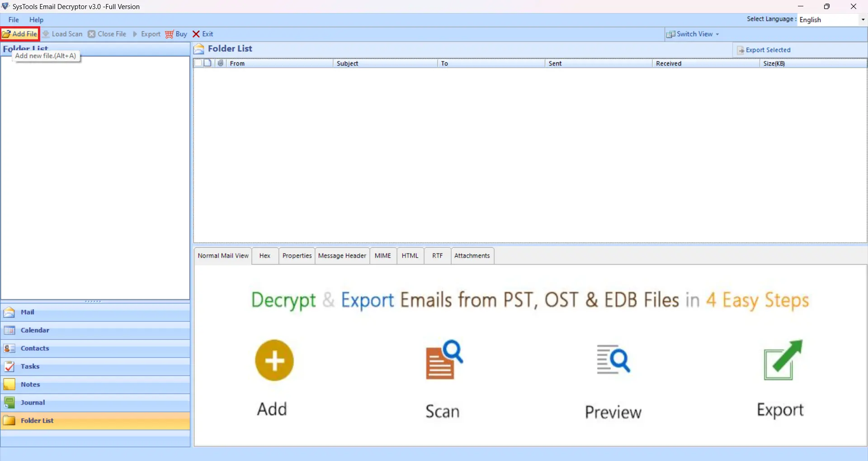Open the Journal navigation pane
Image resolution: width=868 pixels, height=461 pixels.
95,403
